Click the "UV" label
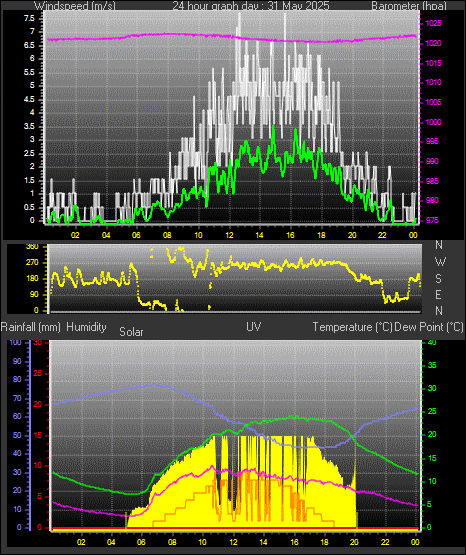 253,327
